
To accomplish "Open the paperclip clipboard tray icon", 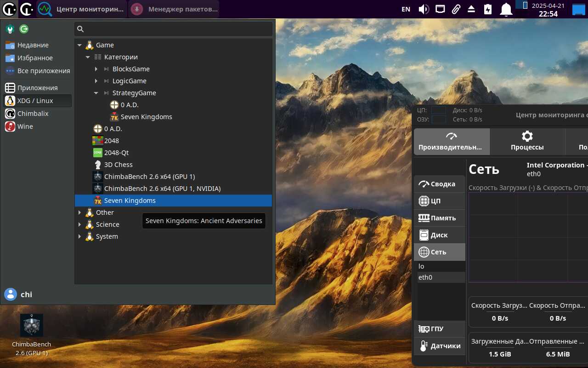I will 456,9.
